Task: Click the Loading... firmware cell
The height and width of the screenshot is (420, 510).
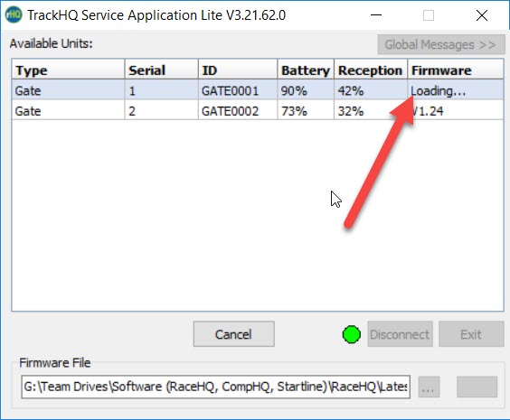Action: 456,90
